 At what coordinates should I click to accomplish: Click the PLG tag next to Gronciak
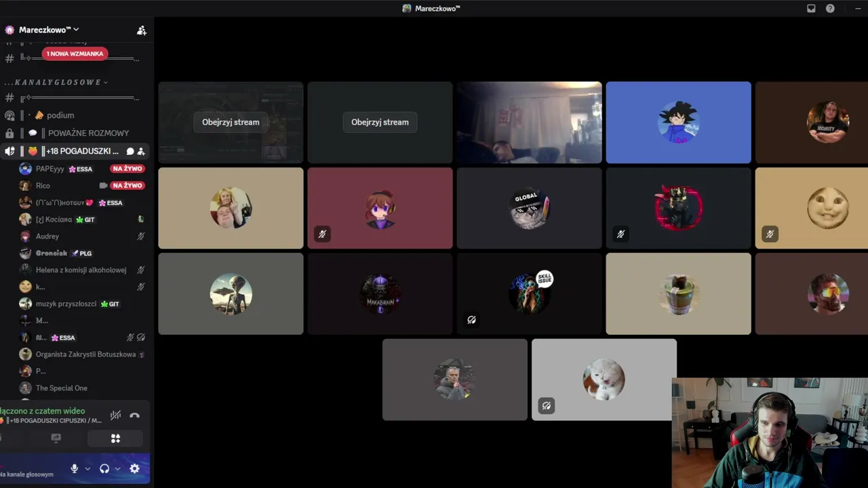tap(81, 253)
